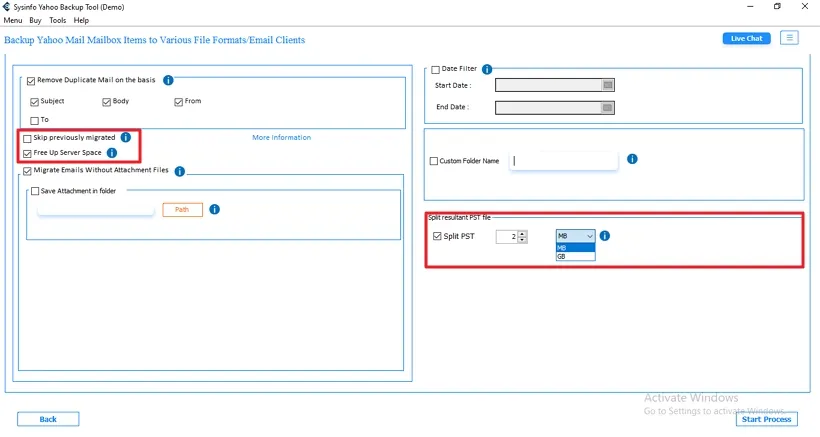Open the hamburger menu icon near Live Chat
Screen dimensions: 820x437
[x=789, y=38]
